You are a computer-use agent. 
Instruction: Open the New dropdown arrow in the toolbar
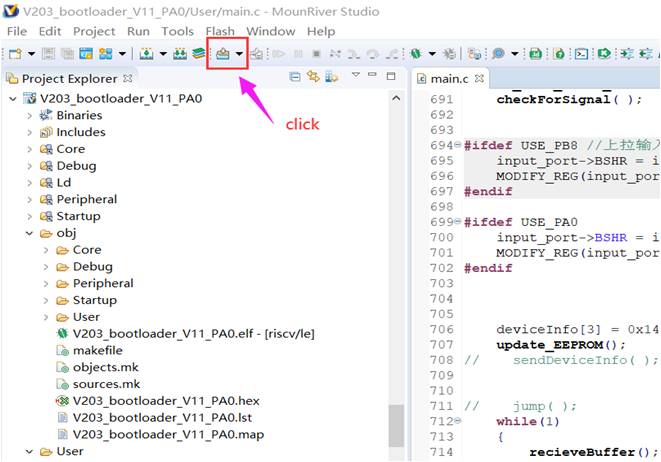(x=31, y=54)
